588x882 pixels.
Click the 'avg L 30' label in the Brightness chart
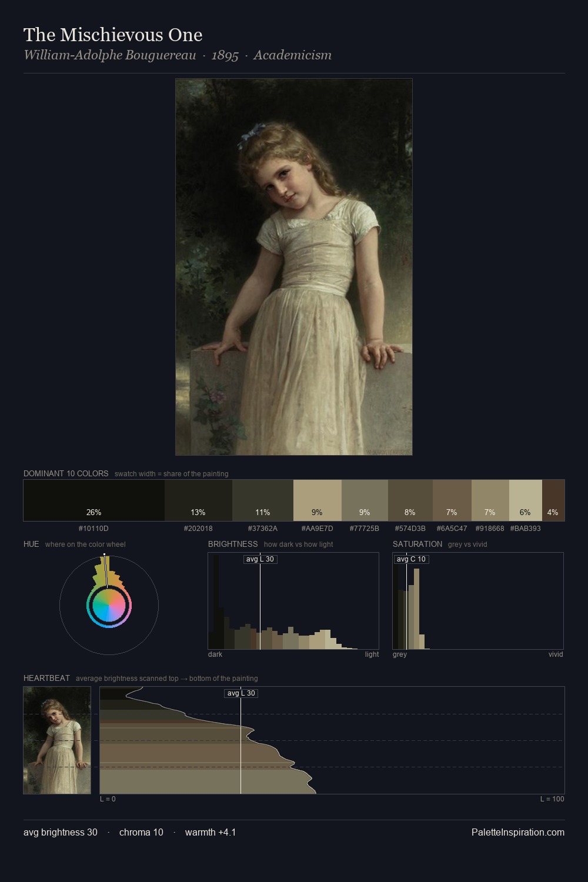point(260,559)
